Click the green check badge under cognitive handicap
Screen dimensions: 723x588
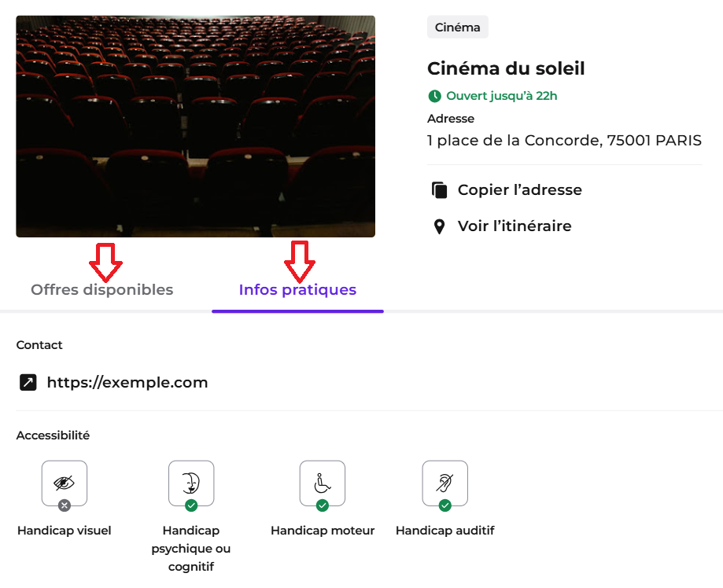[191, 505]
